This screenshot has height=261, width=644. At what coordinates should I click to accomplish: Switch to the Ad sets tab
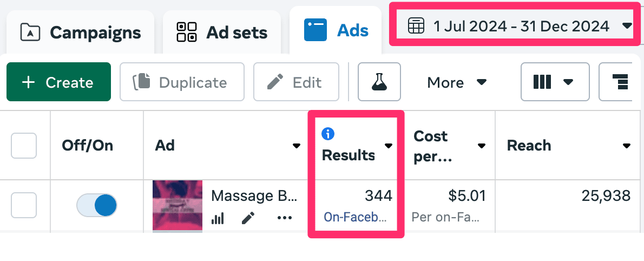point(222,32)
